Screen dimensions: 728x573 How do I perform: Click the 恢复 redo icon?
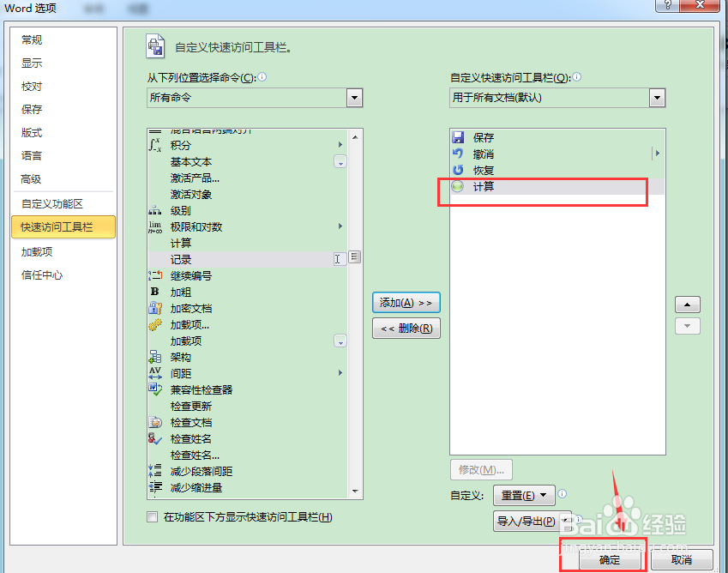[x=458, y=170]
